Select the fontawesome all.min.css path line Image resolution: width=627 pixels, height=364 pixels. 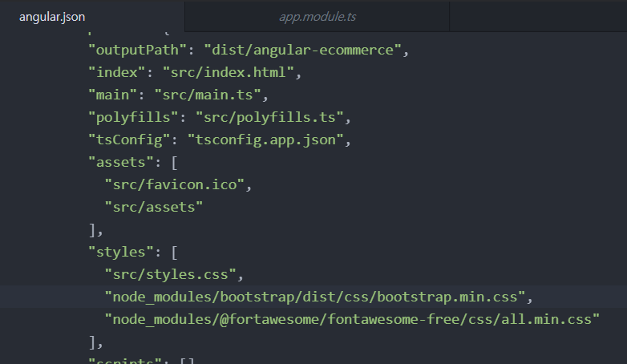[x=352, y=319]
